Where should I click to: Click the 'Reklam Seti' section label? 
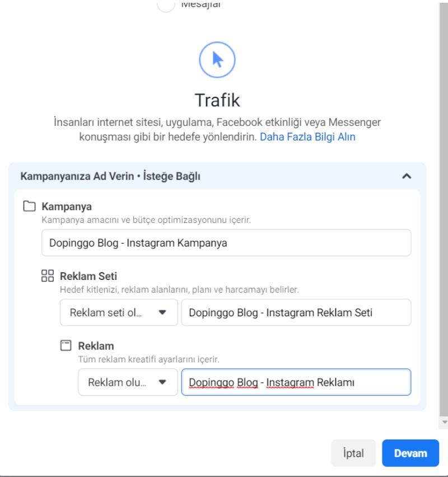(88, 276)
